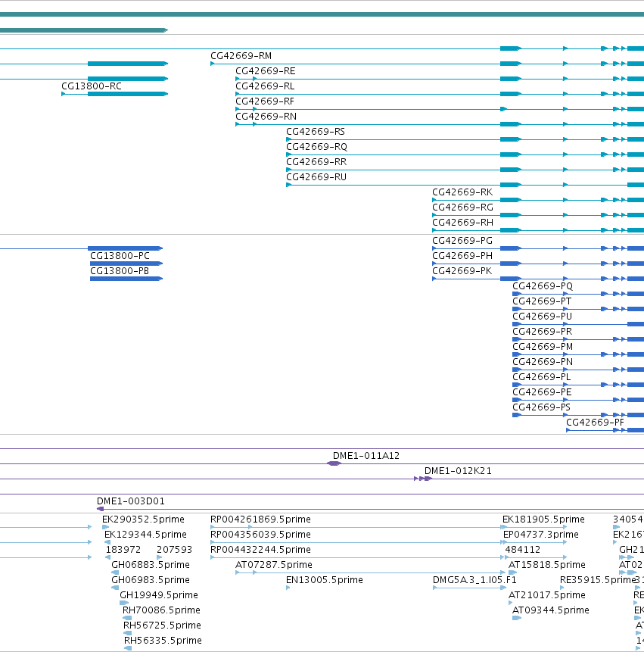644x652 pixels.
Task: Click the DMG5A3_1.I05.F1 label
Action: 474,579
